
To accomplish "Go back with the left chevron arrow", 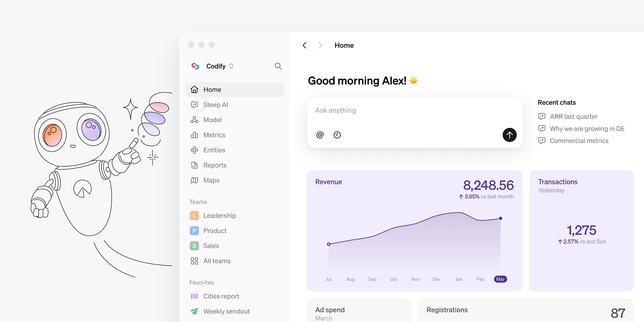I will [305, 45].
